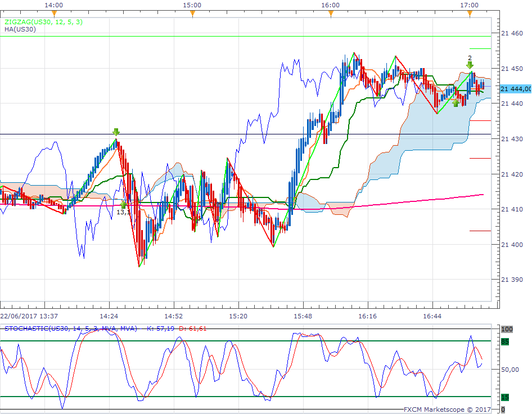Click the 15:48 time axis label
This screenshot has height=414, width=532.
click(303, 316)
